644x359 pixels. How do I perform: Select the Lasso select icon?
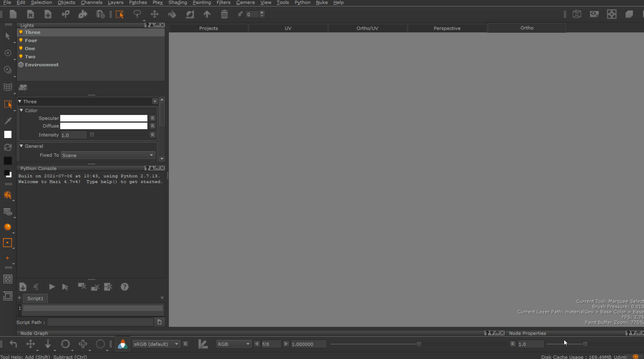[x=137, y=14]
